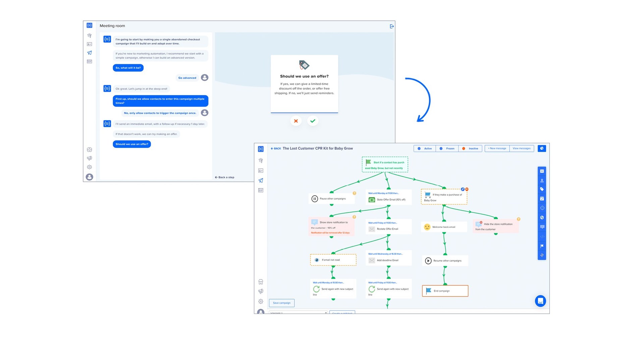Open the store icon in the lower sidebar
Image resolution: width=644 pixels, height=337 pixels.
click(261, 282)
